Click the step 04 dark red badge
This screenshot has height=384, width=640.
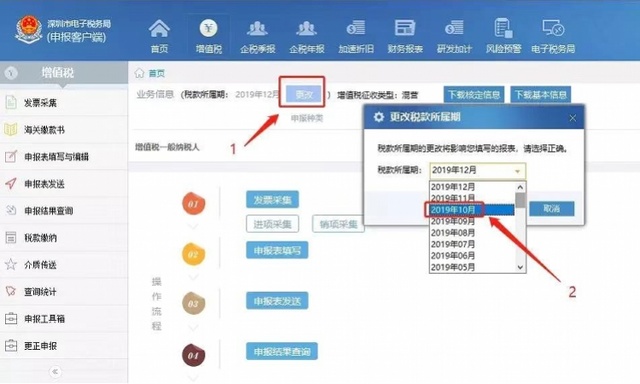click(x=193, y=355)
